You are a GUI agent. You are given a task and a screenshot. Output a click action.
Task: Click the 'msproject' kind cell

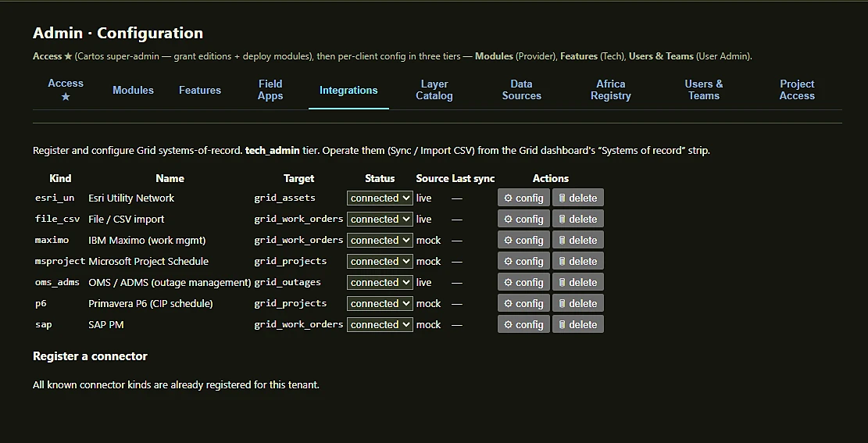point(60,261)
